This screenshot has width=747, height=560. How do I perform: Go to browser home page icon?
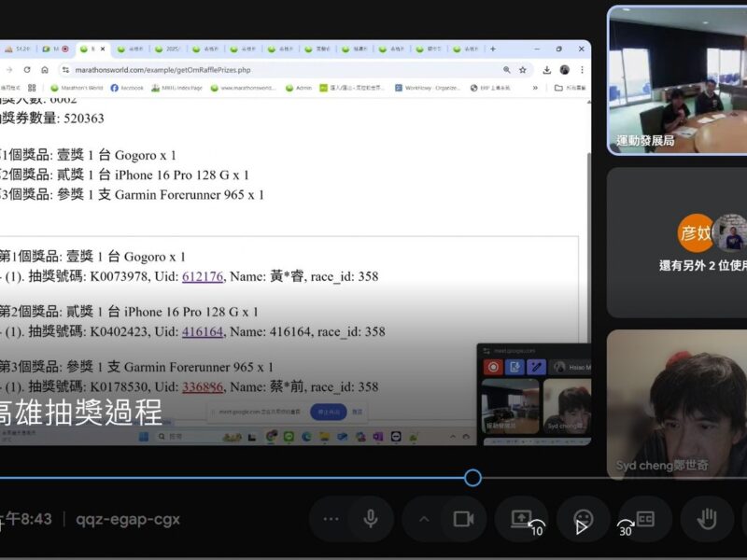pos(45,69)
